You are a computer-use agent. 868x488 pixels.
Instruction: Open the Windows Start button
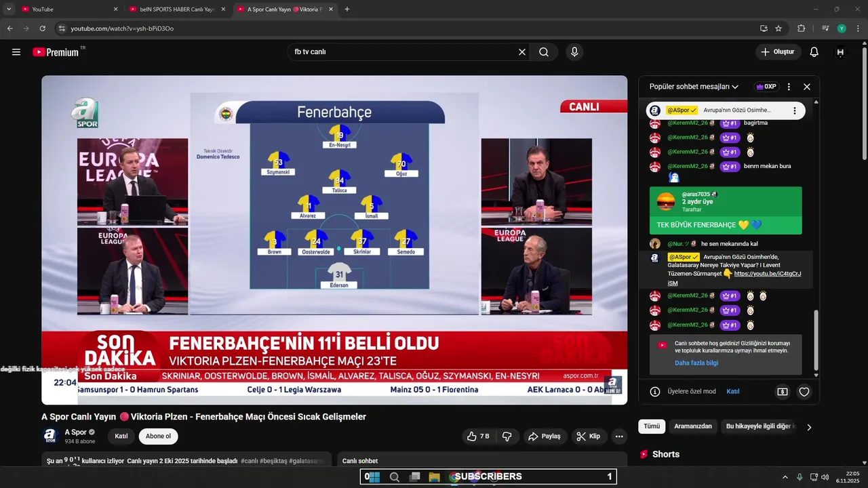pyautogui.click(x=374, y=477)
